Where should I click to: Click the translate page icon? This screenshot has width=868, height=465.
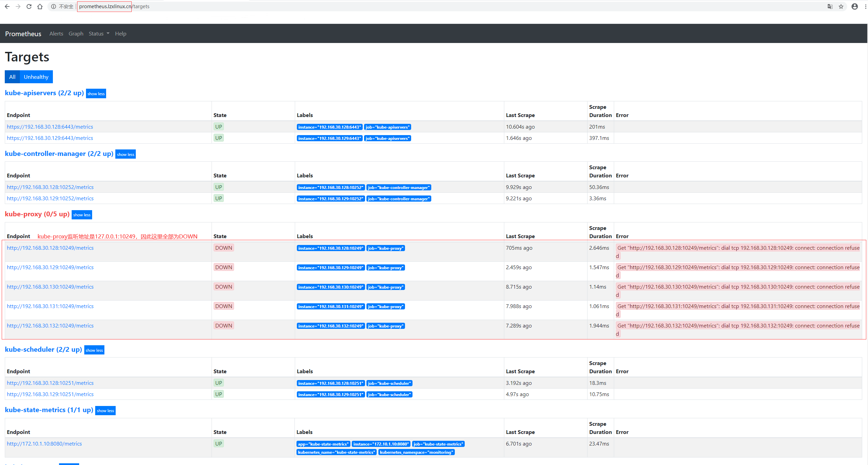pyautogui.click(x=830, y=6)
